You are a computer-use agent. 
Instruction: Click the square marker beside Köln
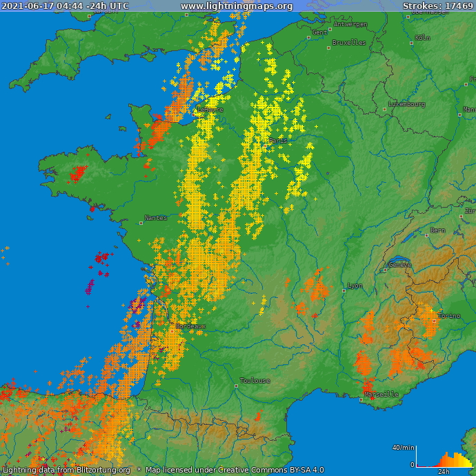[x=412, y=43]
